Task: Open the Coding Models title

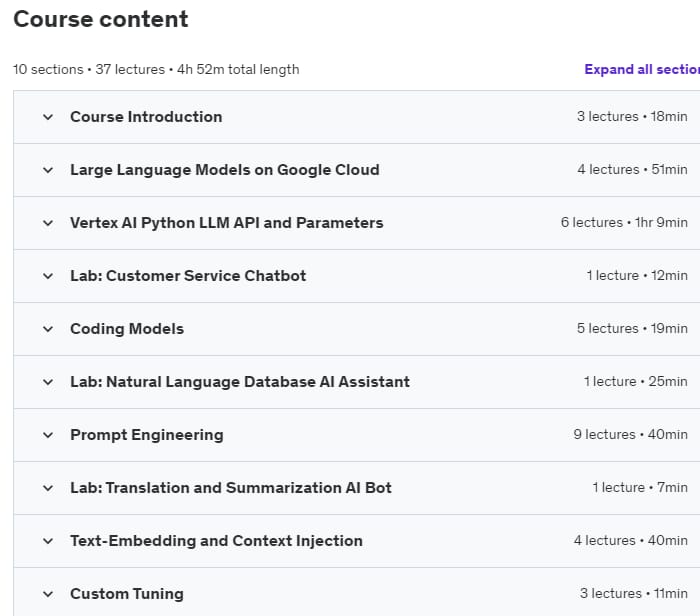Action: (x=127, y=329)
